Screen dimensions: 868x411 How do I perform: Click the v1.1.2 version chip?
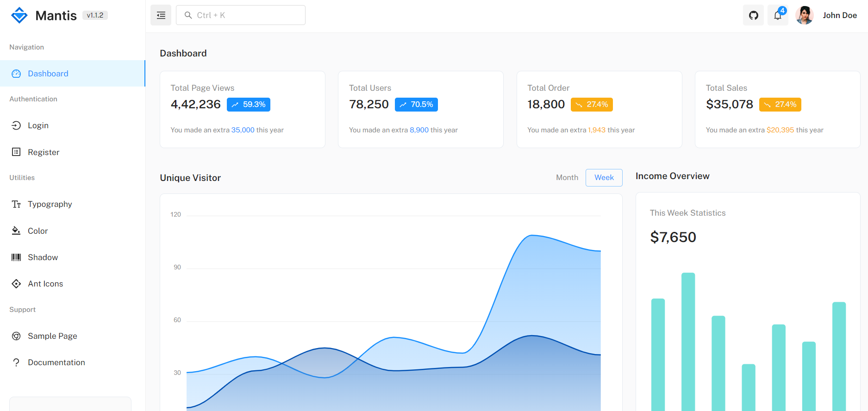95,15
